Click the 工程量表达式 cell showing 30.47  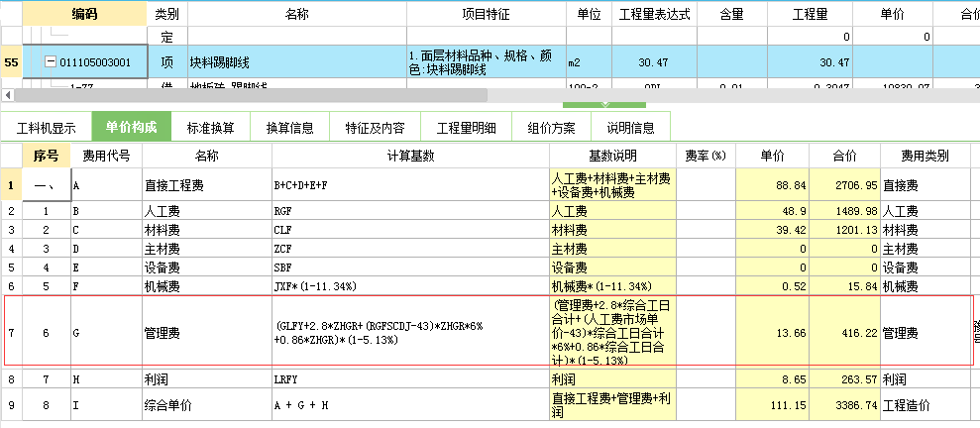(651, 62)
